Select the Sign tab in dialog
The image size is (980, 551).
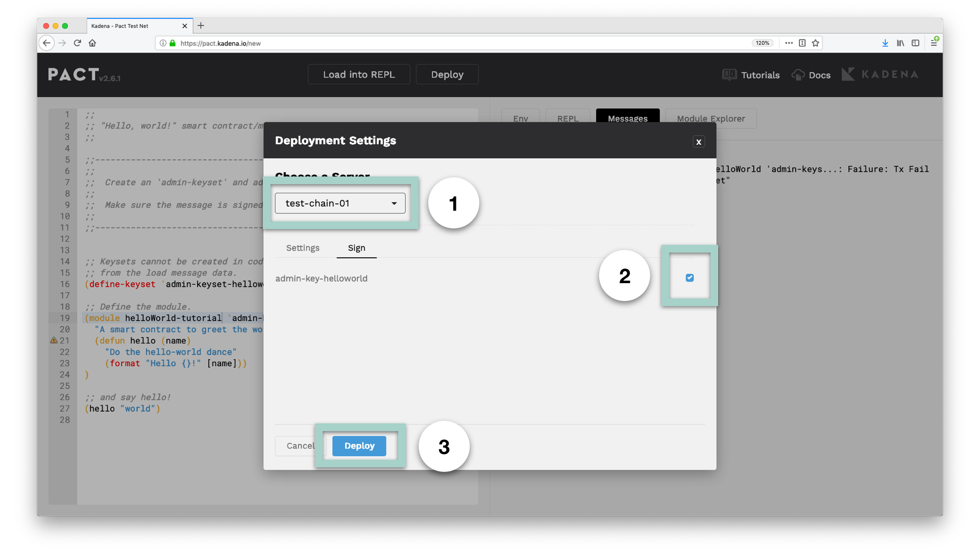[356, 248]
